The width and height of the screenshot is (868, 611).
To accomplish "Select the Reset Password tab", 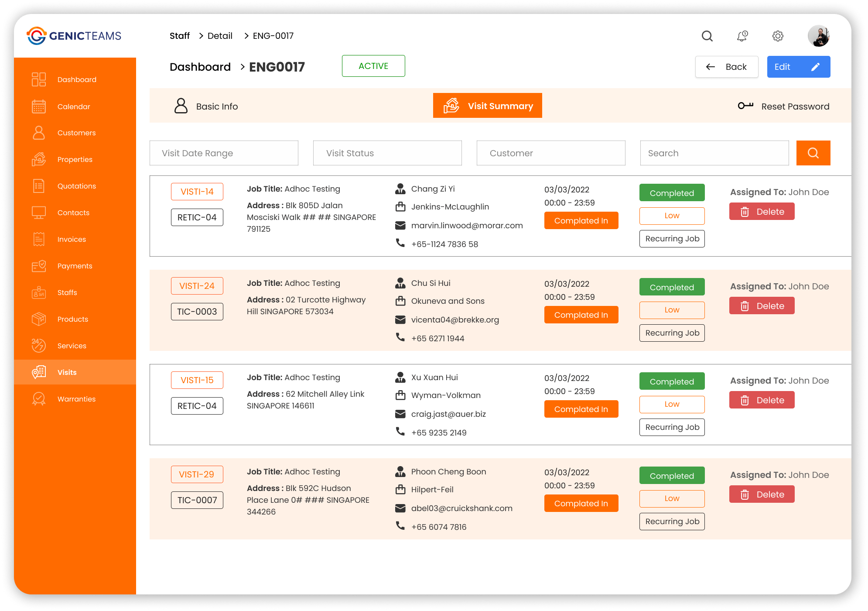I will tap(784, 106).
